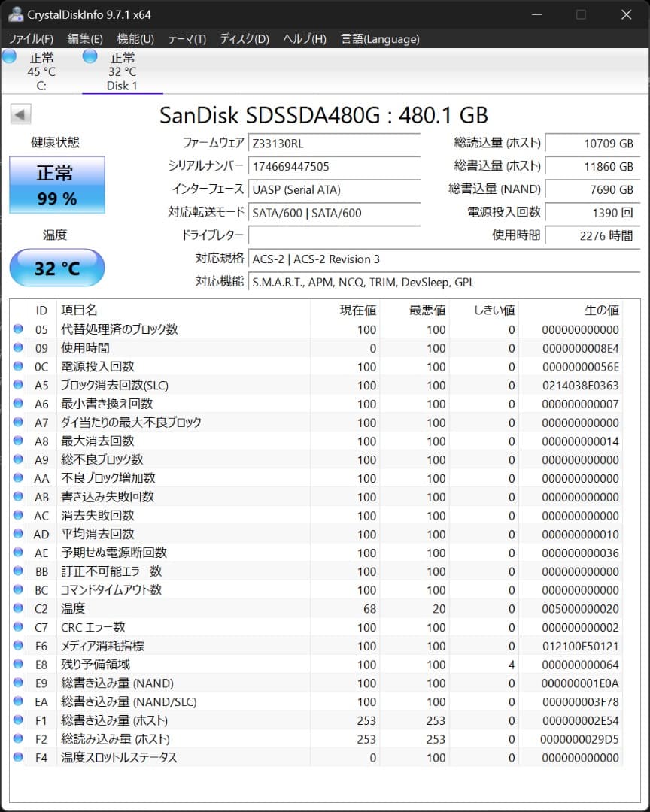This screenshot has width=650, height=812.
Task: Click the 32 °C temperature indicator
Action: (56, 268)
